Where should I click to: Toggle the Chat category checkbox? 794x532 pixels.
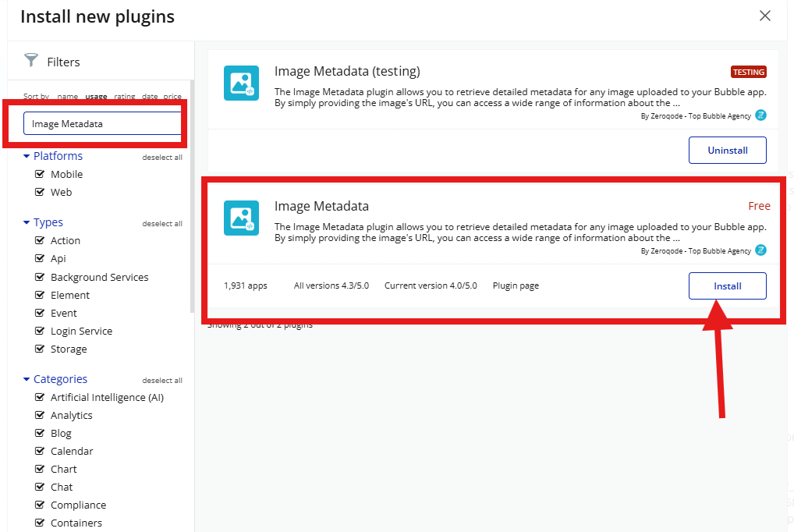[x=40, y=487]
